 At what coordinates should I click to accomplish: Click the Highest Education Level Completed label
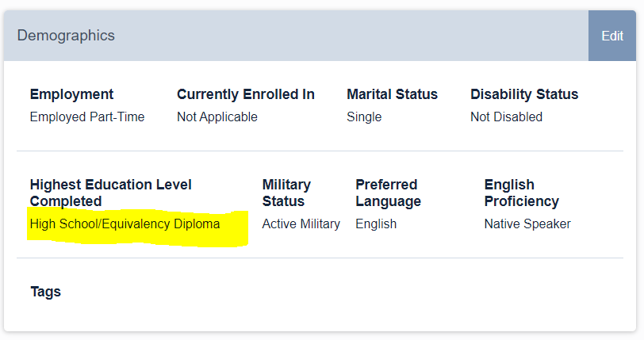pos(111,193)
